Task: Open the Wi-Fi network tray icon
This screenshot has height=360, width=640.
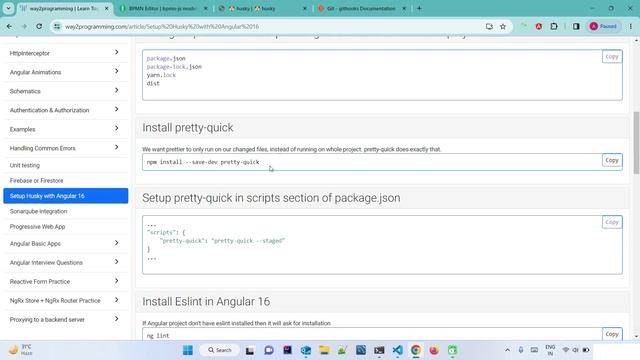Action: (566, 350)
